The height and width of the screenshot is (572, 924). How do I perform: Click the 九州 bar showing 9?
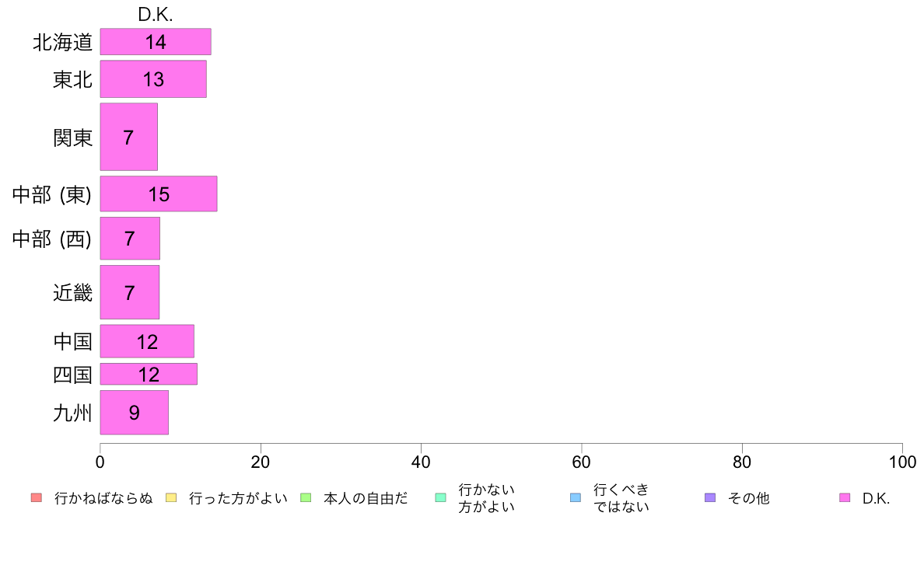point(134,413)
